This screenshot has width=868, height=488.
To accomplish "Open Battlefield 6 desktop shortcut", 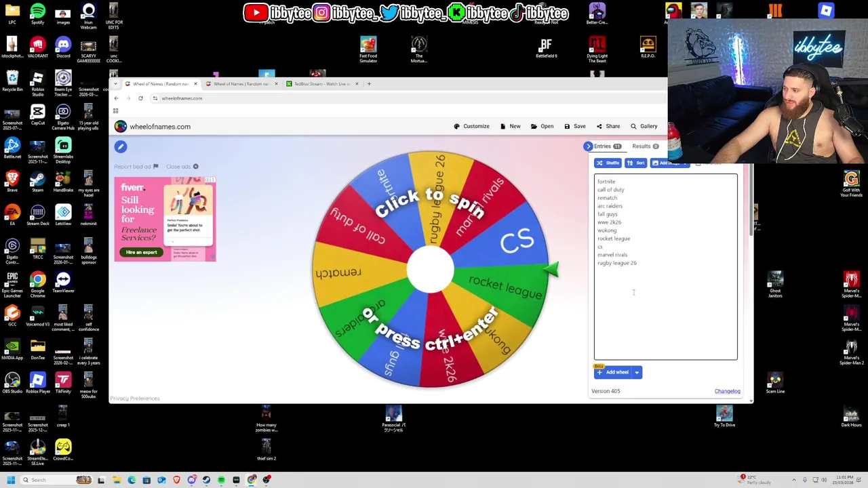I will [546, 48].
